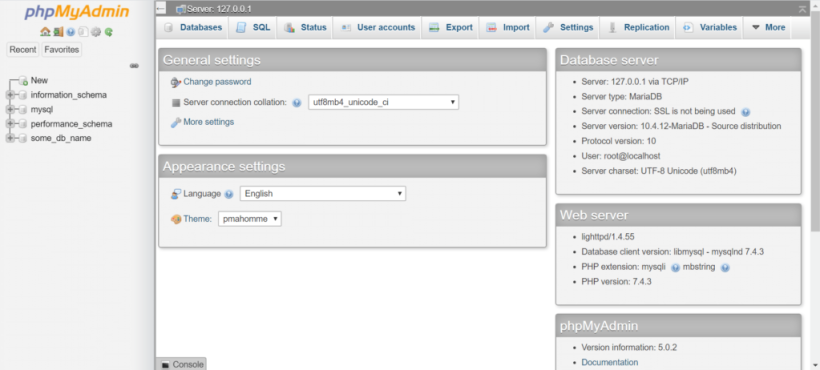Open the Console bar at bottom

click(x=181, y=364)
